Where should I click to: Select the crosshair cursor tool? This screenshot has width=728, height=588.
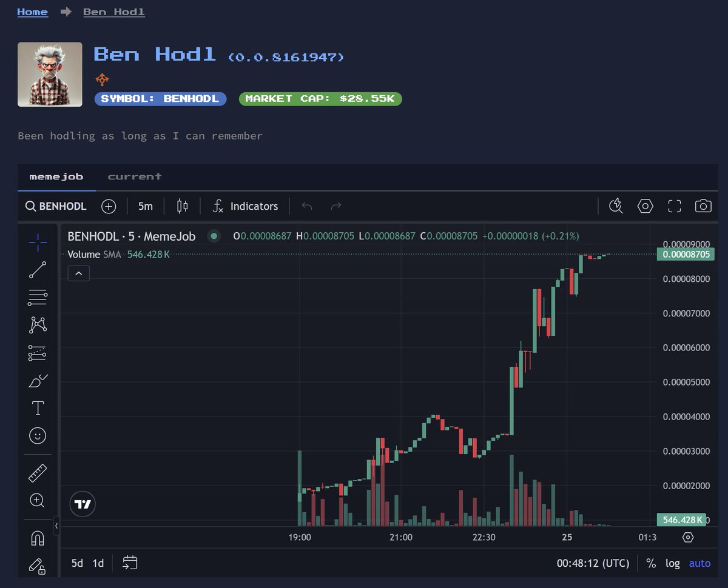38,242
